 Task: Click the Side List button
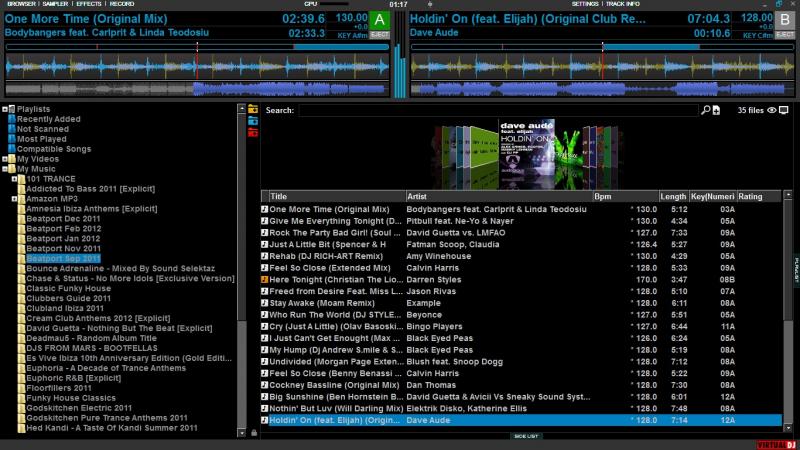525,436
